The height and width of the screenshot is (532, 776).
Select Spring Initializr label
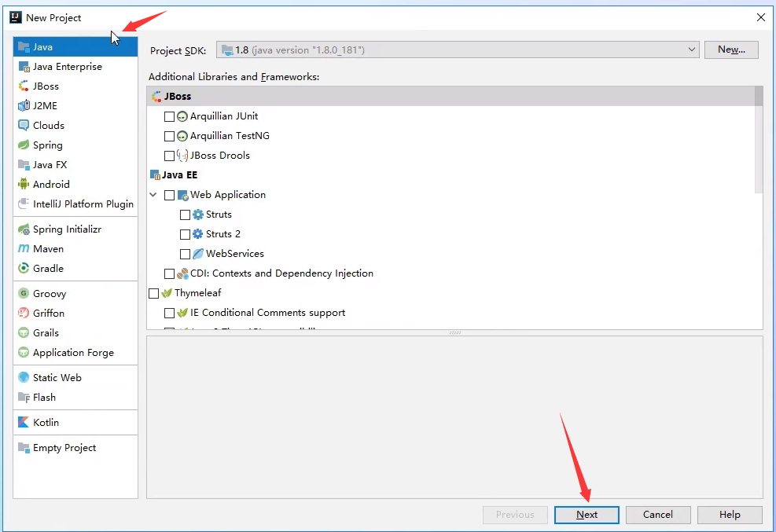point(67,229)
